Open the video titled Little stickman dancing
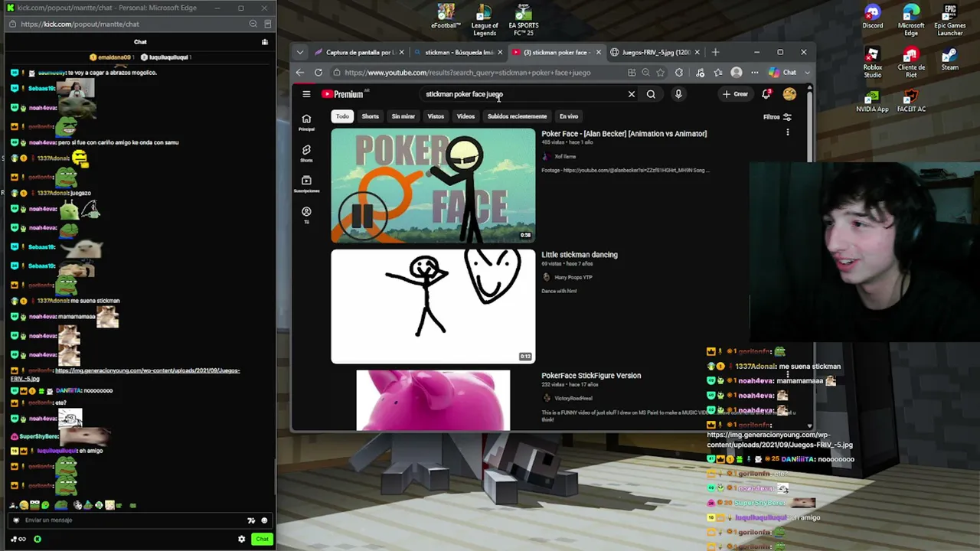This screenshot has width=980, height=551. [580, 255]
